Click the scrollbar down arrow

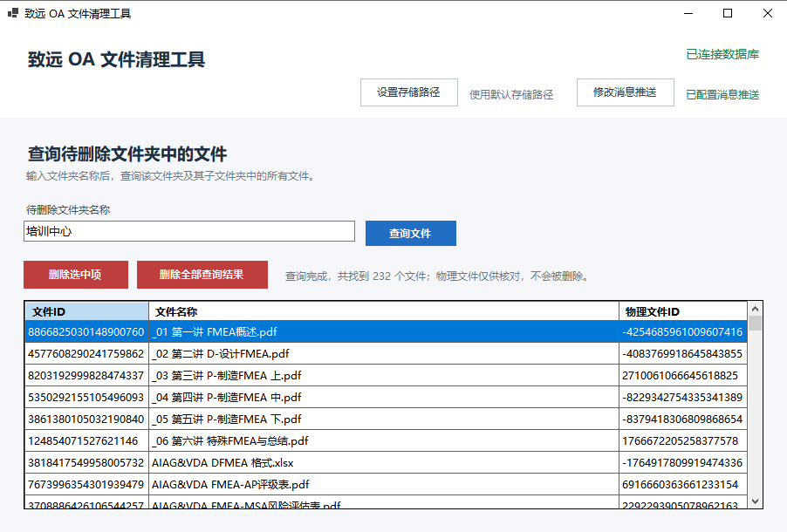point(755,501)
